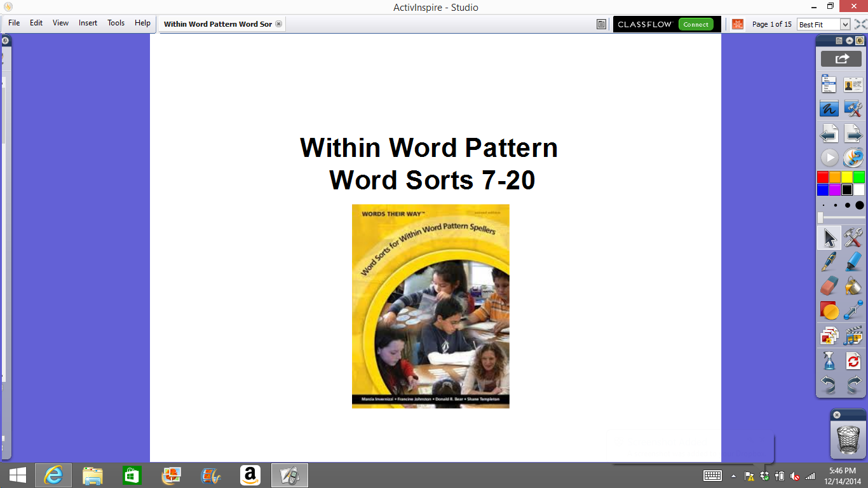
Task: Open the Tools menu
Action: 116,23
